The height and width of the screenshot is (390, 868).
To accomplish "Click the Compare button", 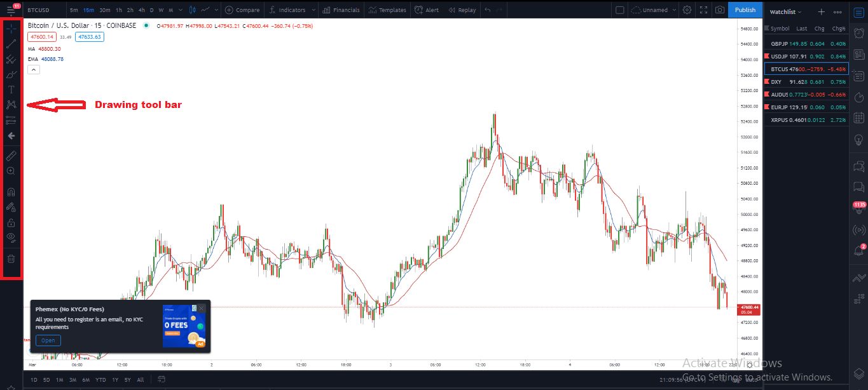I will tap(243, 10).
